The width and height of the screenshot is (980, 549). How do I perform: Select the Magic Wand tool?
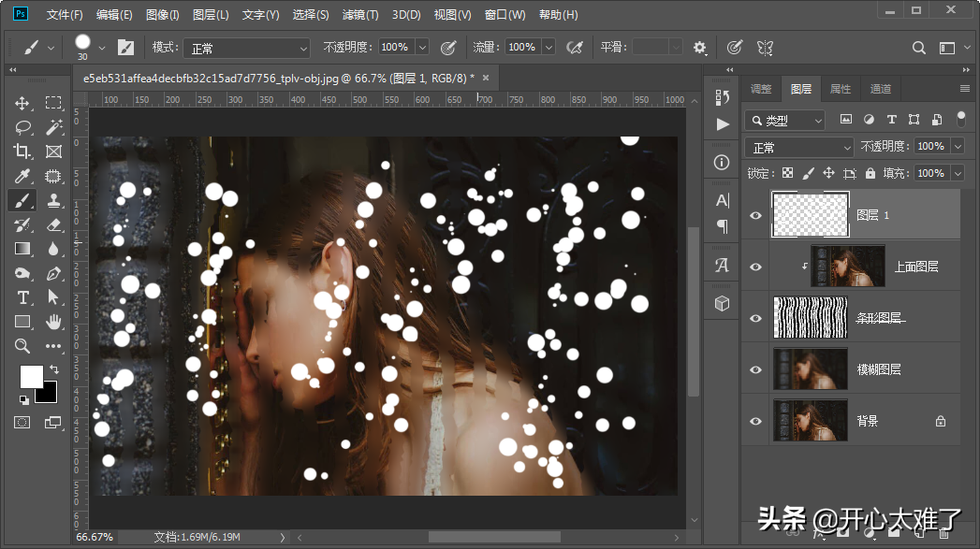click(x=53, y=127)
